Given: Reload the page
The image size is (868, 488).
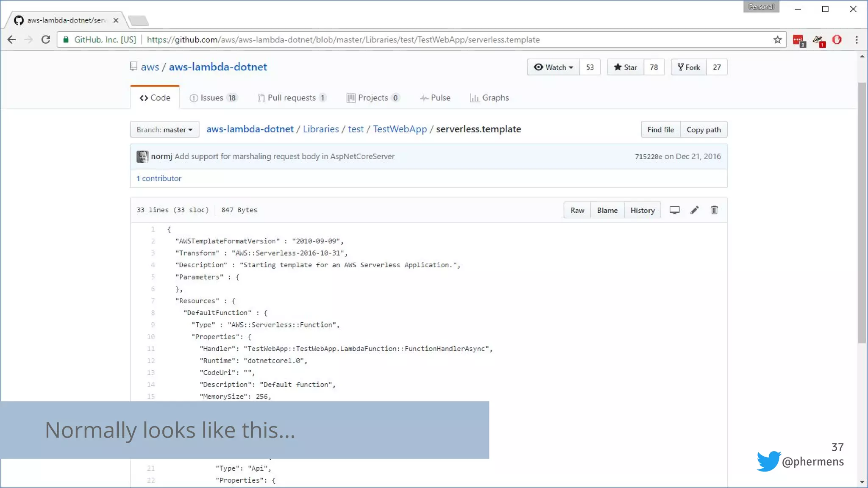Looking at the screenshot, I should [46, 40].
